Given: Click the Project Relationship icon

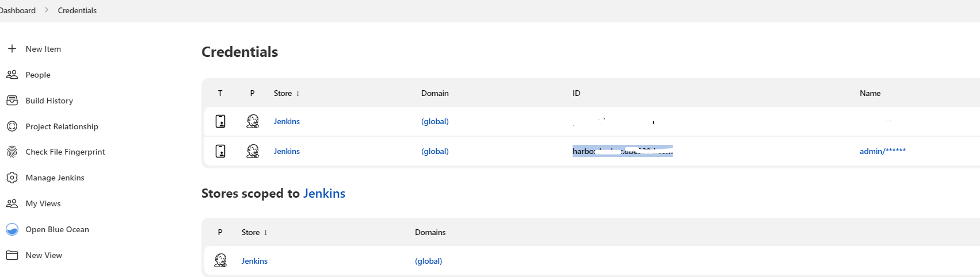Looking at the screenshot, I should tap(12, 126).
